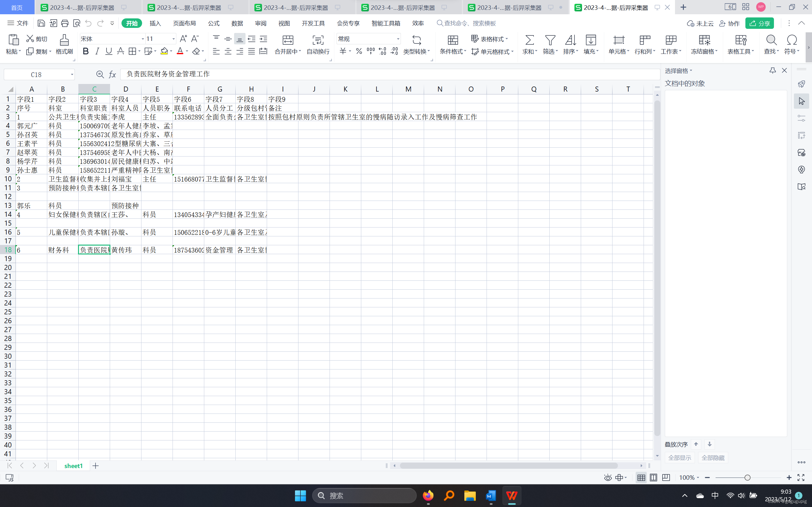Open the 数据 (Data) ribbon tab
The width and height of the screenshot is (812, 507).
coord(237,23)
